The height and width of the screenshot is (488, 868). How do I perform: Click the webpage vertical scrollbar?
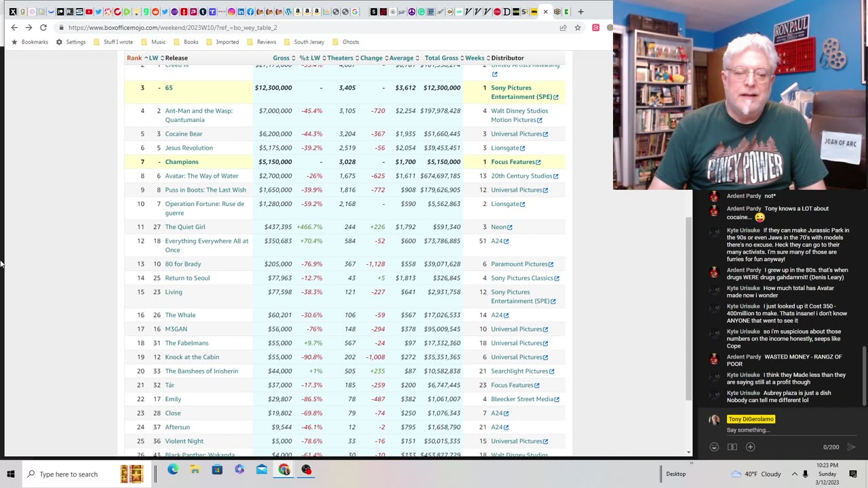point(689,308)
